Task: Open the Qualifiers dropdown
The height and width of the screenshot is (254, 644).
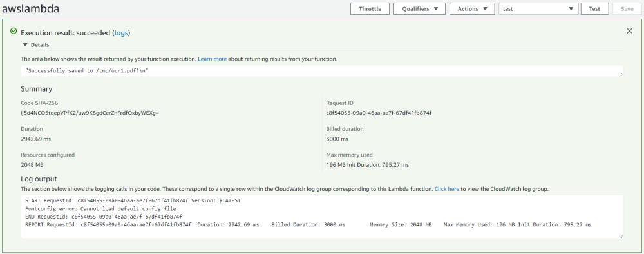Action: point(419,8)
